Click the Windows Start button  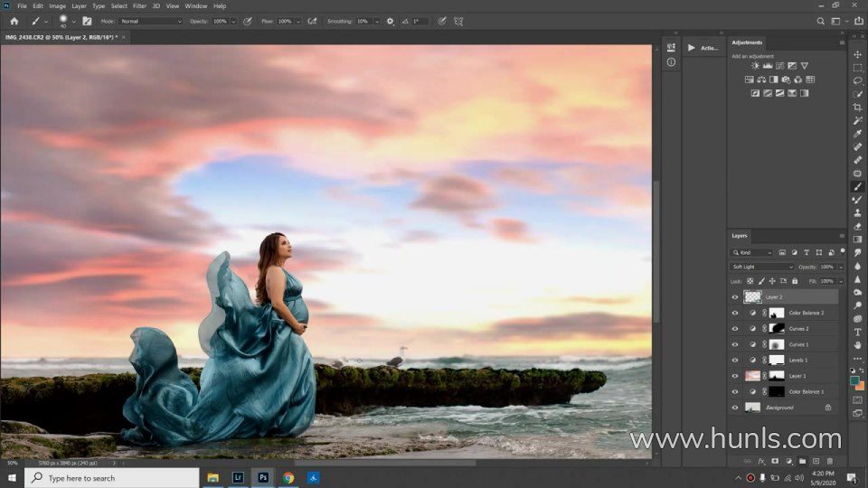coord(12,477)
